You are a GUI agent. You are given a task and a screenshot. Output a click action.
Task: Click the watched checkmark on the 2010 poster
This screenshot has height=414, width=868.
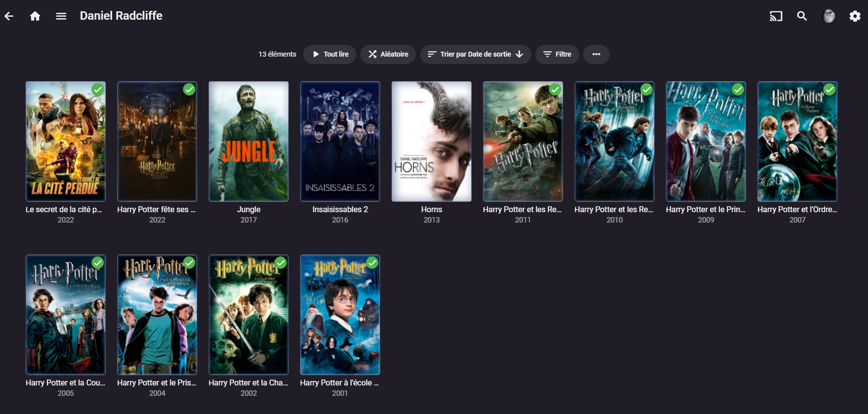point(647,89)
